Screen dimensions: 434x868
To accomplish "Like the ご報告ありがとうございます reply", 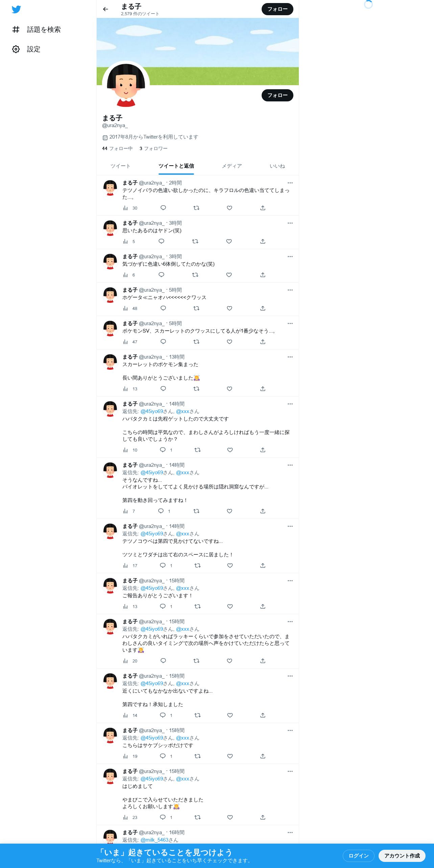I will pos(230,606).
